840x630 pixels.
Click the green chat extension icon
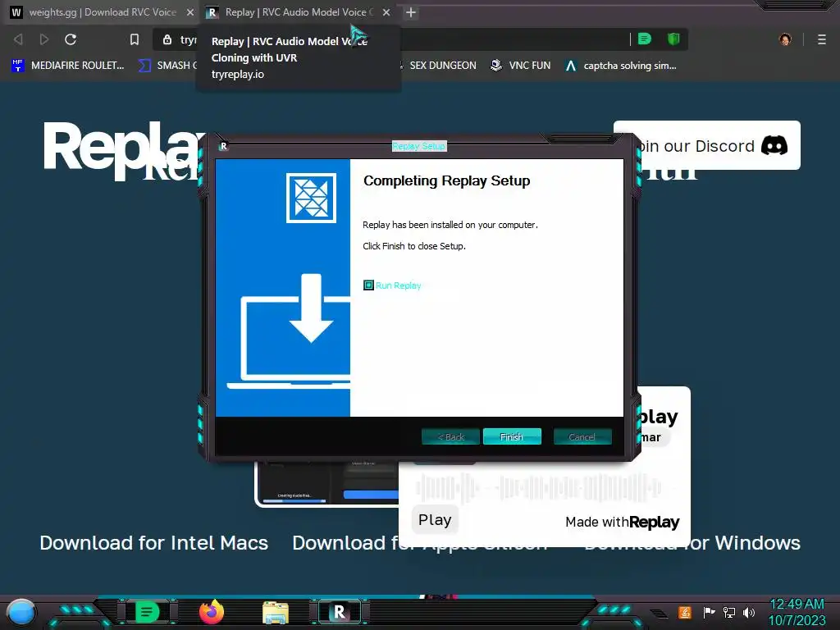(x=645, y=39)
